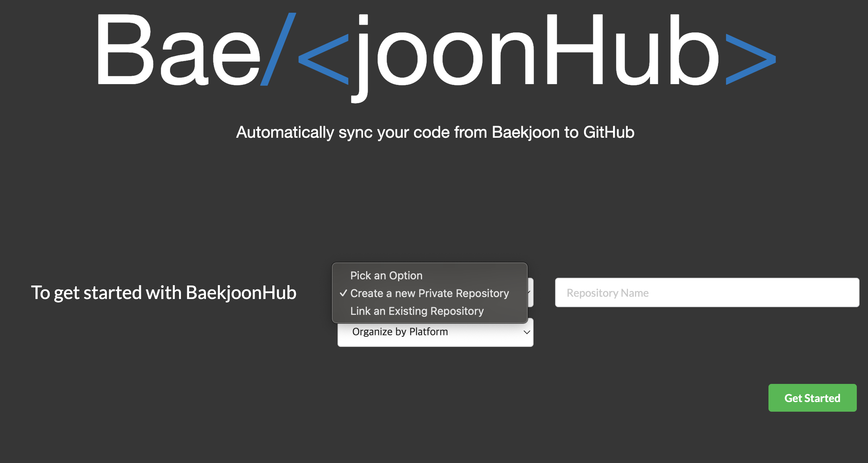
Task: Click the word 'GitHub' in the tagline
Action: pyautogui.click(x=608, y=132)
